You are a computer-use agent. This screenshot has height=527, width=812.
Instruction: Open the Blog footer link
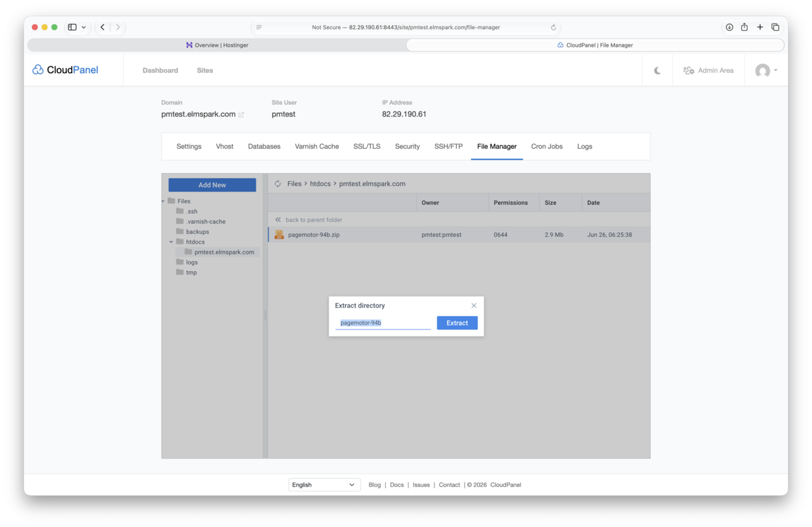tap(375, 484)
